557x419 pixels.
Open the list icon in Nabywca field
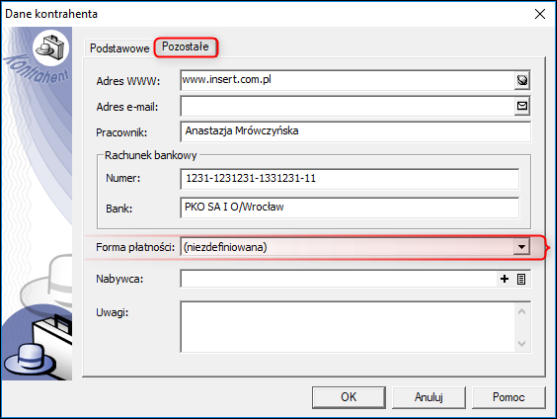point(521,279)
